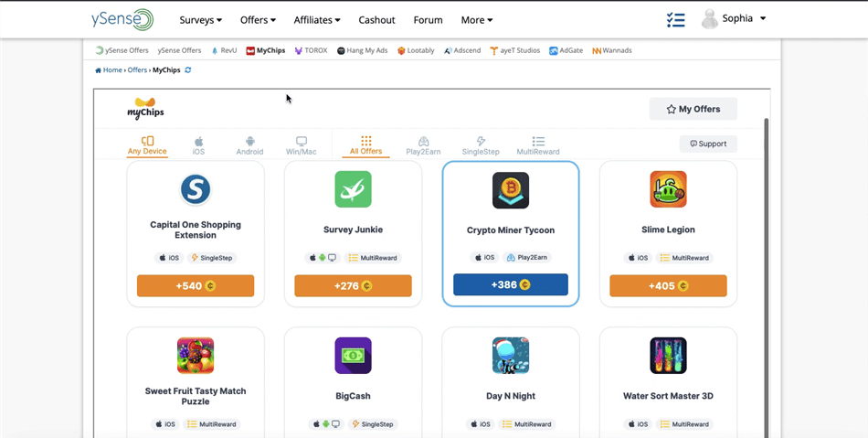The height and width of the screenshot is (438, 868).
Task: Switch to the ayeT Studios offer wall
Action: (x=514, y=50)
